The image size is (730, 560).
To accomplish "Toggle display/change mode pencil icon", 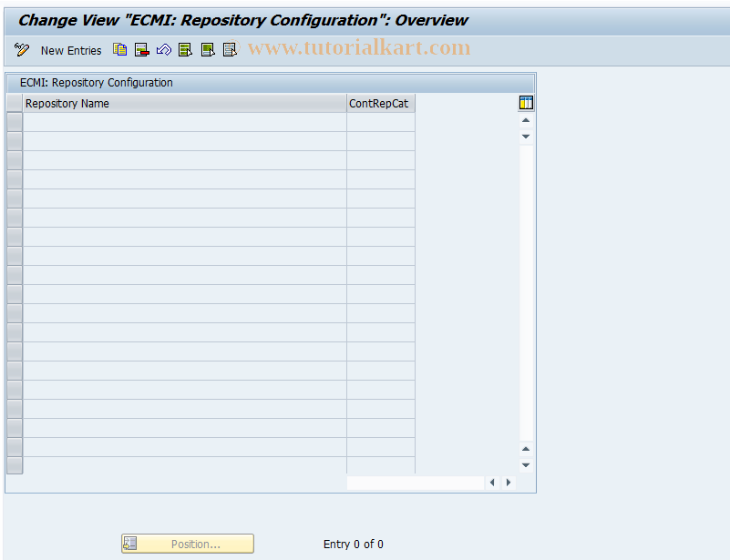I will coord(21,50).
